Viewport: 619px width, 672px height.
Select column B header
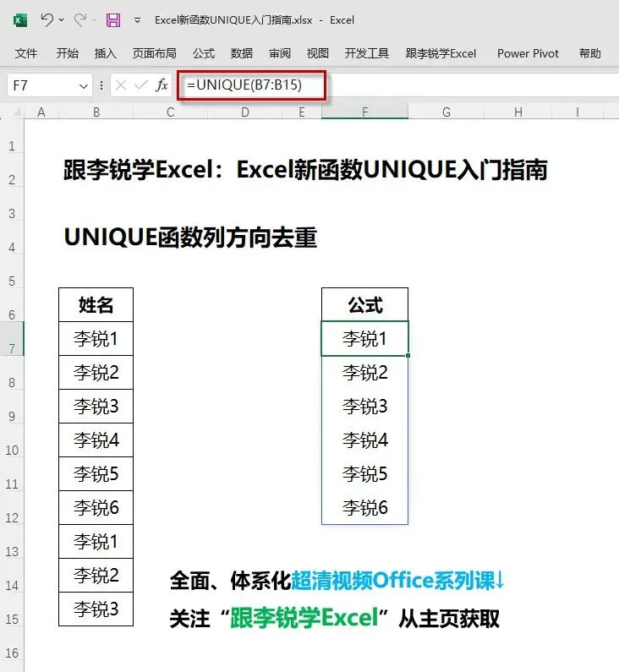(96, 112)
